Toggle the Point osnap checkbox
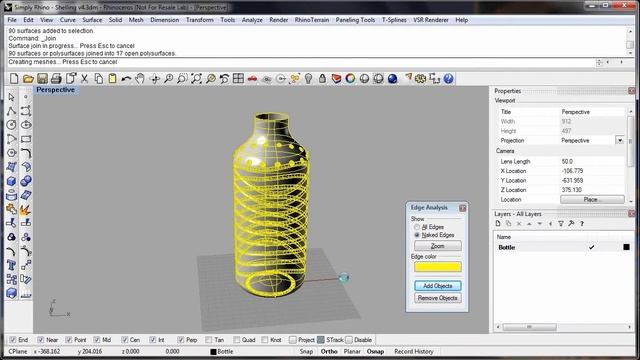The height and width of the screenshot is (360, 640). (69, 340)
